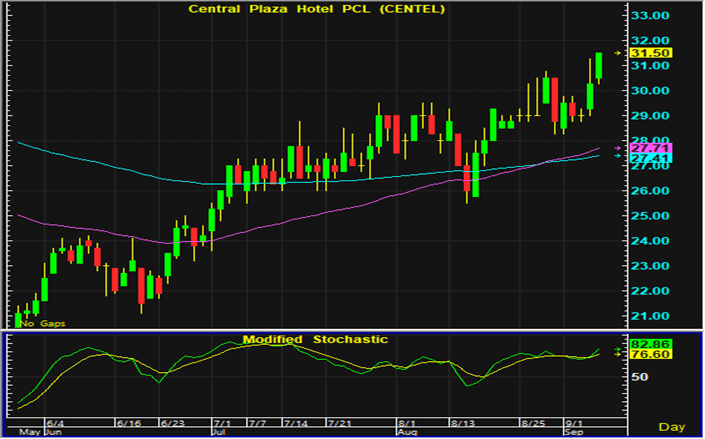Select the latest green candlestick near 31.50

point(599,65)
